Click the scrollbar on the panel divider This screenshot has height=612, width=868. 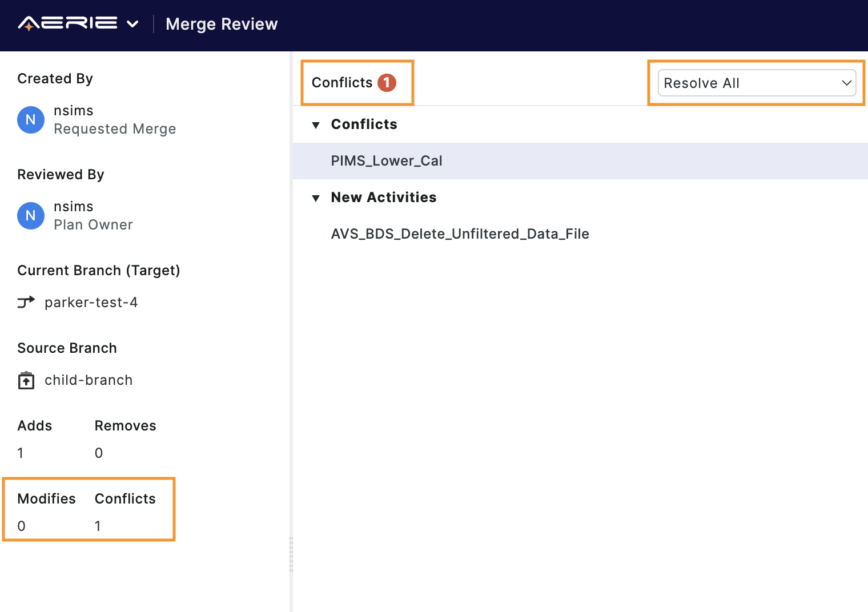(x=291, y=554)
